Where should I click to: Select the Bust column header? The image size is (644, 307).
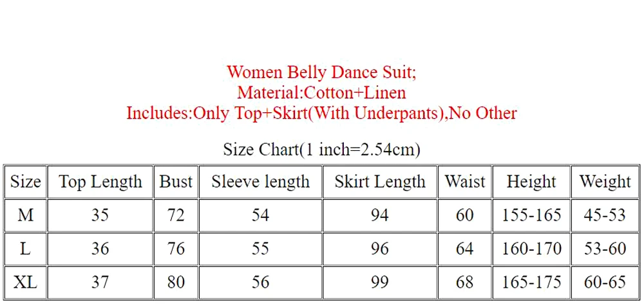tap(176, 182)
